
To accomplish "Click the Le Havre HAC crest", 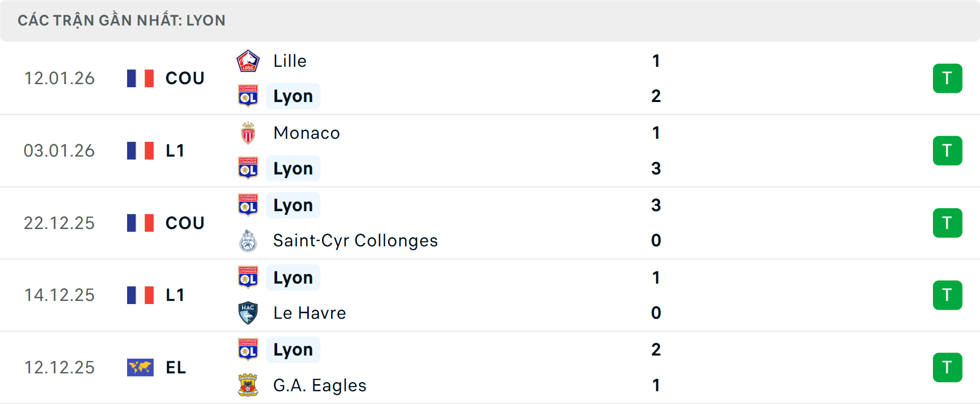I will click(248, 313).
